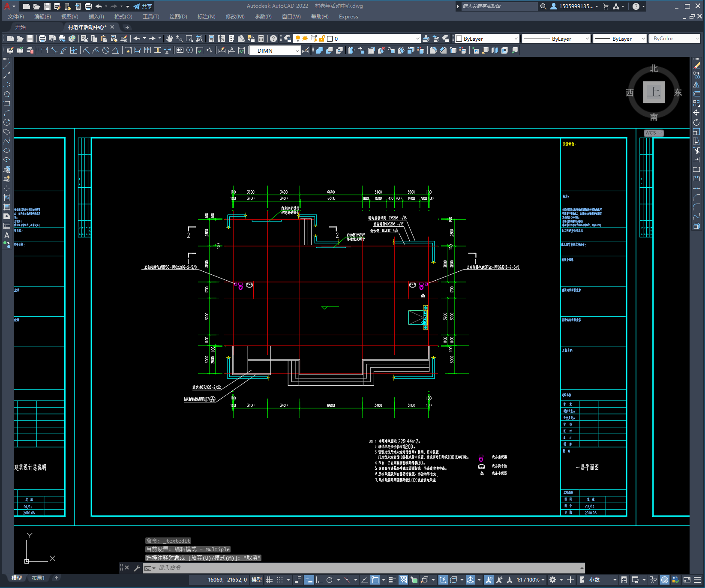The image size is (705, 588).
Task: Toggle ortho mode
Action: tap(319, 580)
